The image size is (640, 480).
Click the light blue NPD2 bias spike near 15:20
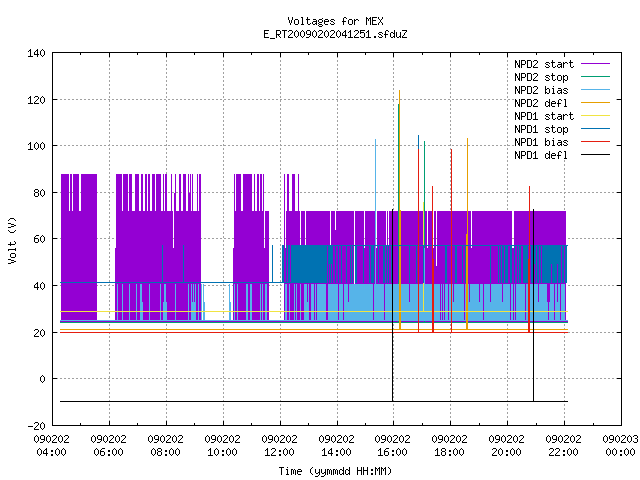(x=376, y=192)
